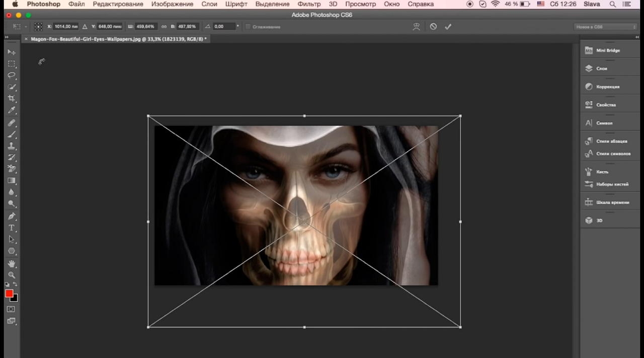Close the Magon-Fox document tab
Viewport: 644px width, 358px height.
pyautogui.click(x=26, y=39)
